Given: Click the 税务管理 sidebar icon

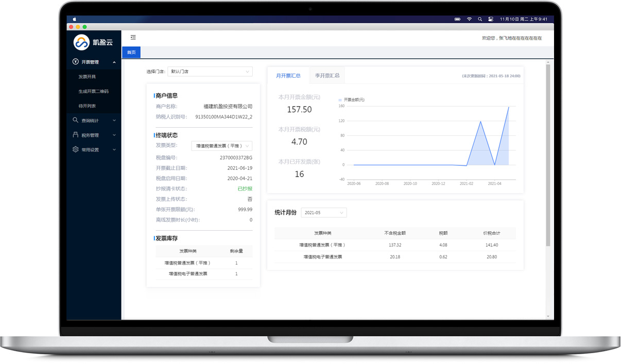Looking at the screenshot, I should point(76,135).
